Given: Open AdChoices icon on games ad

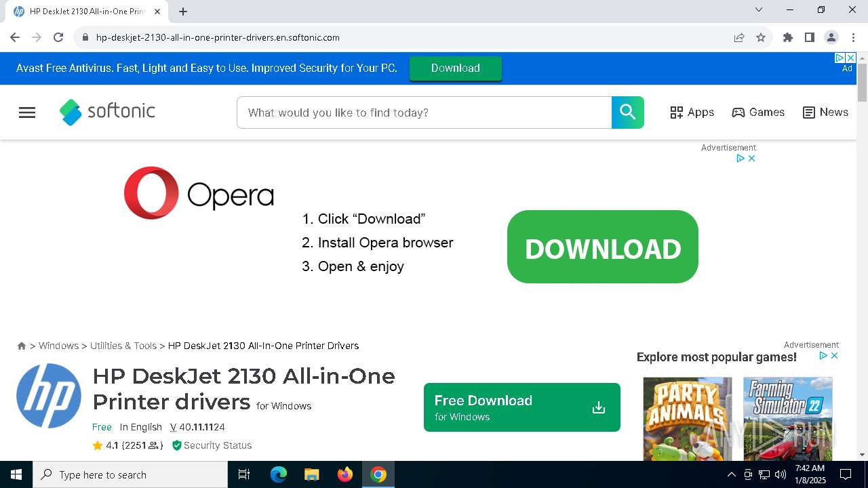Looking at the screenshot, I should [x=823, y=355].
